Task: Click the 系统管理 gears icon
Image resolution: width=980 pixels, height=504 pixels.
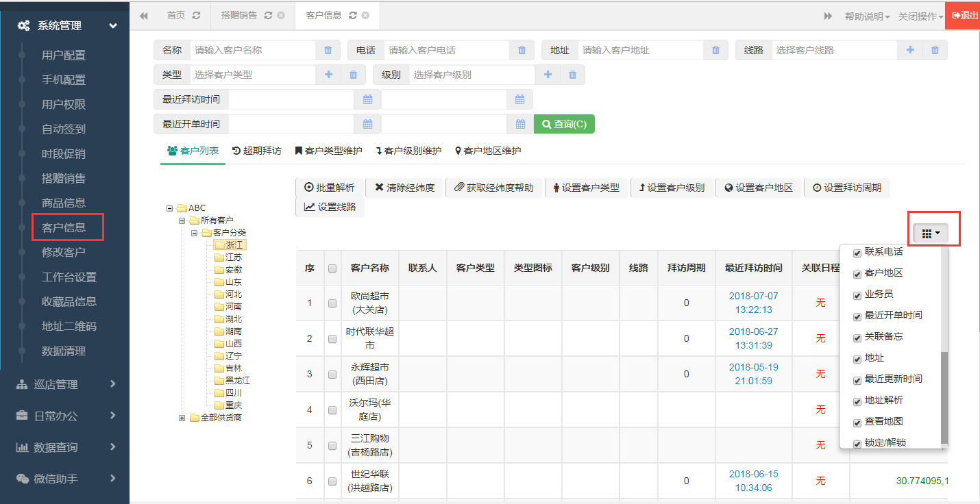Action: [23, 26]
